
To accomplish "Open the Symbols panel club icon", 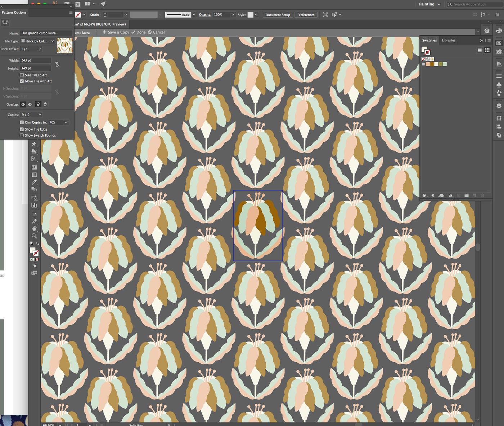I will coord(499,85).
